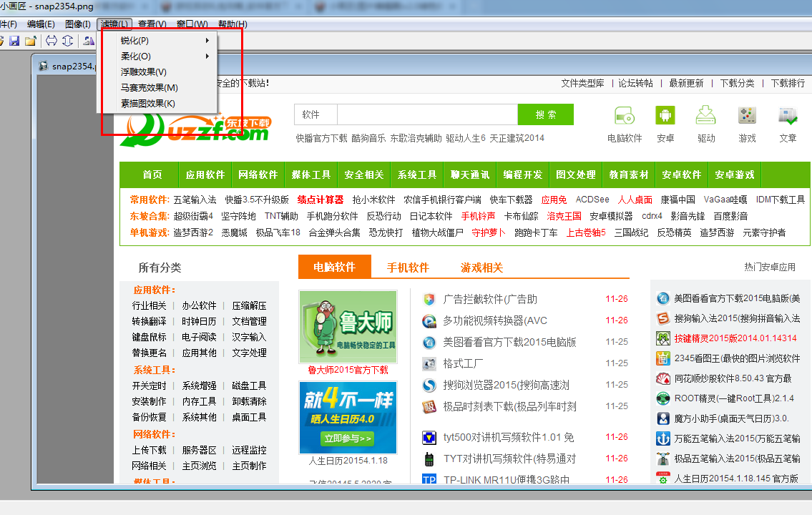812x515 pixels.
Task: Open the 查看(V) menu
Action: (x=152, y=24)
